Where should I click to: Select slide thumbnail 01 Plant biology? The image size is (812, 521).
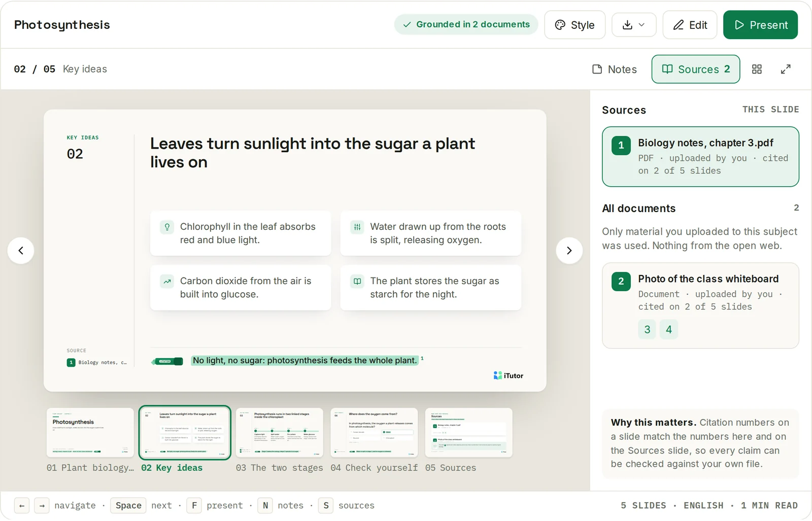[90, 433]
